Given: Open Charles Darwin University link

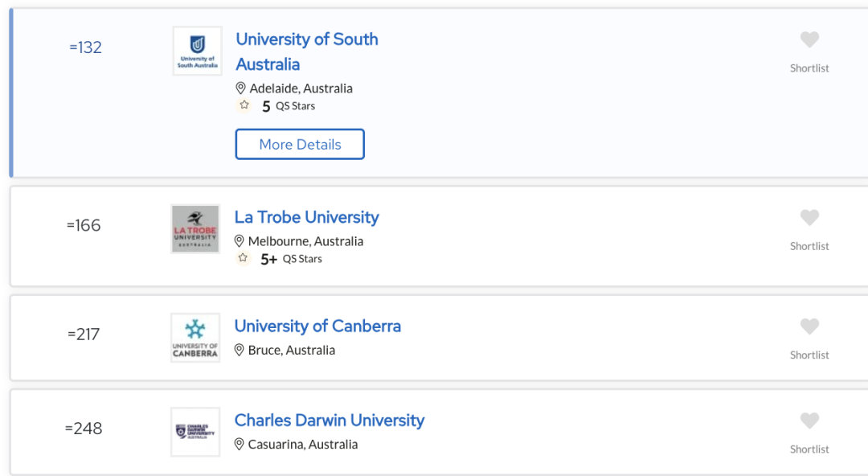Looking at the screenshot, I should coord(330,420).
